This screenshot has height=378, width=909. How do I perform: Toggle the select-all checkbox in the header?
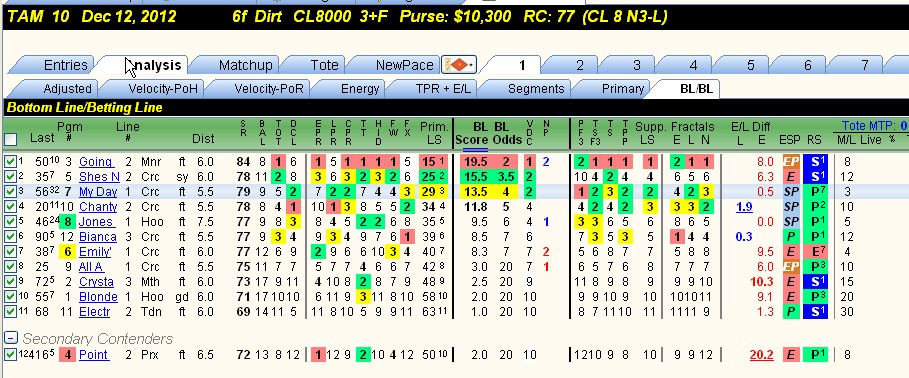click(10, 139)
